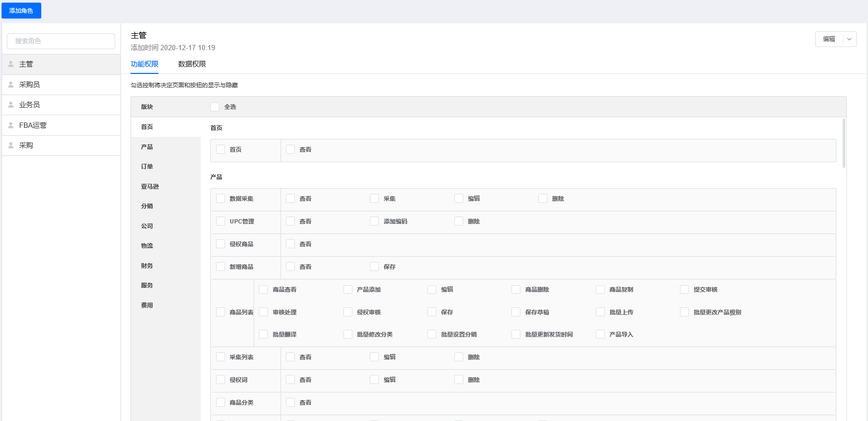Image resolution: width=868 pixels, height=421 pixels.
Task: Click the user icon beside 主管 role
Action: click(x=11, y=64)
